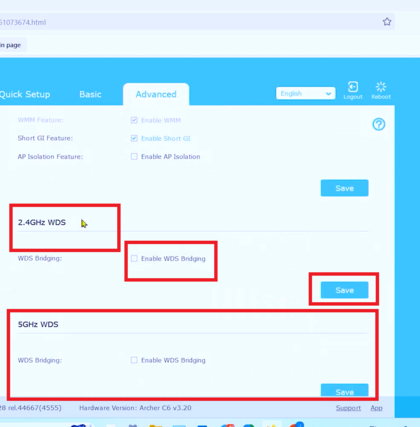Toggle Enable WMM checkbox
This screenshot has width=420, height=427.
coord(134,120)
